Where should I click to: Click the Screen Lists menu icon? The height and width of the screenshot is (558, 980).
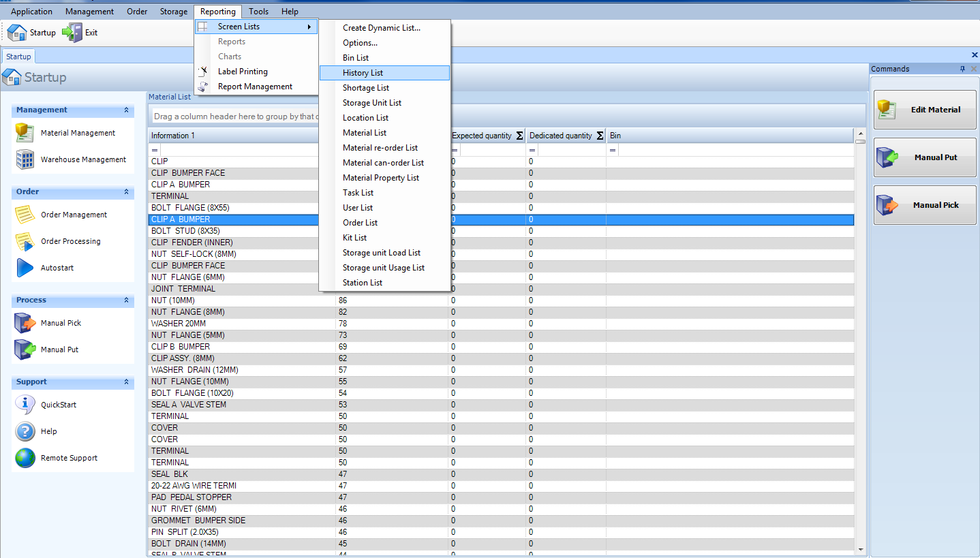coord(203,27)
